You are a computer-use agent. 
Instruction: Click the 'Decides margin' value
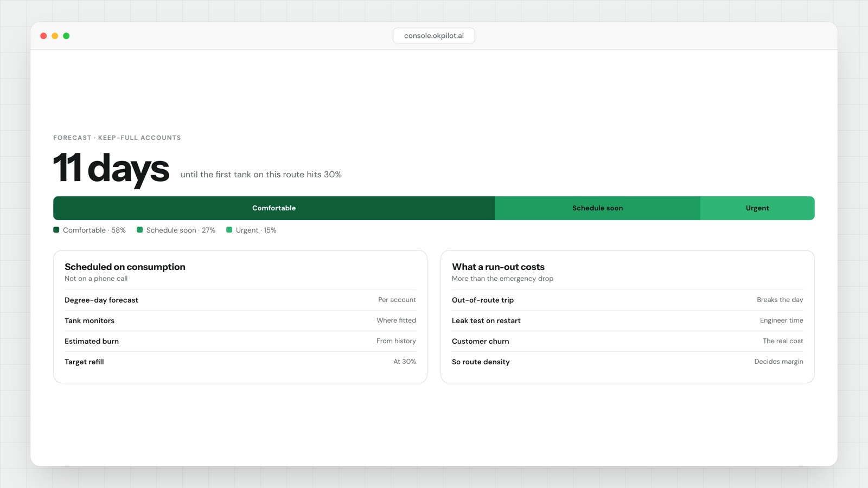click(779, 362)
